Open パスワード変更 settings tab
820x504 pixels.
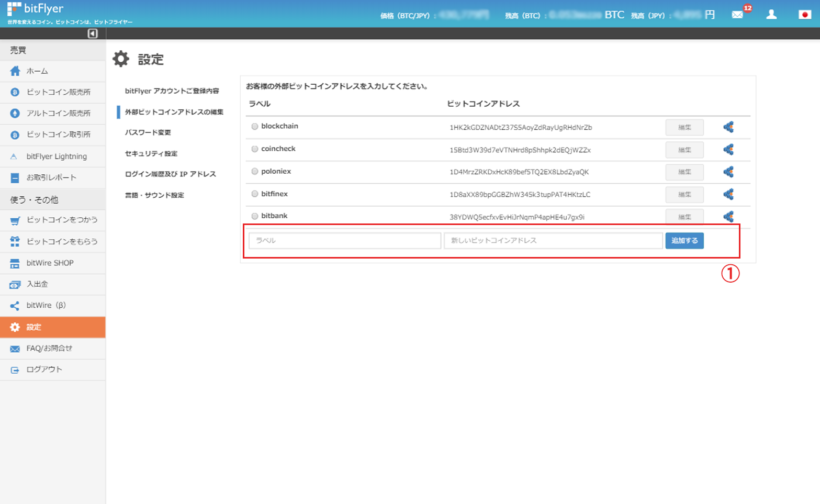[148, 132]
